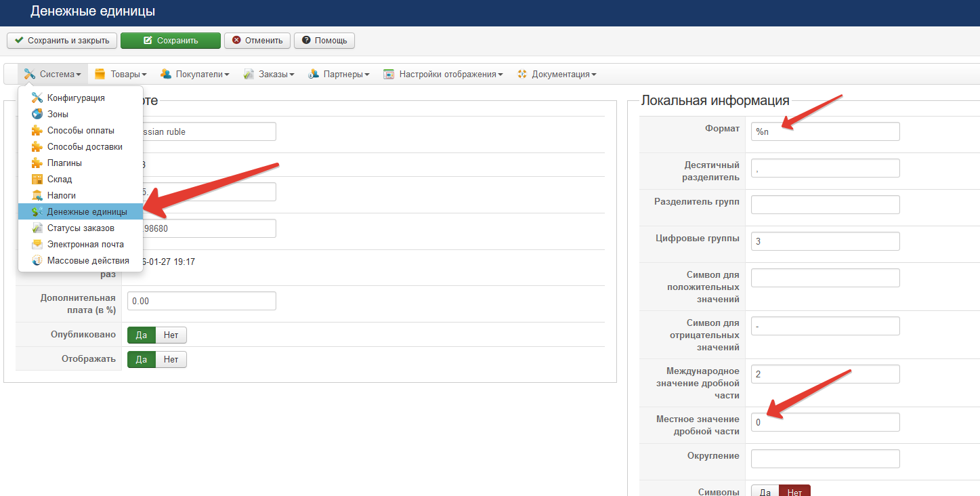Choose the Способы оплаты puzzle icon
Image resolution: width=980 pixels, height=496 pixels.
coord(37,131)
